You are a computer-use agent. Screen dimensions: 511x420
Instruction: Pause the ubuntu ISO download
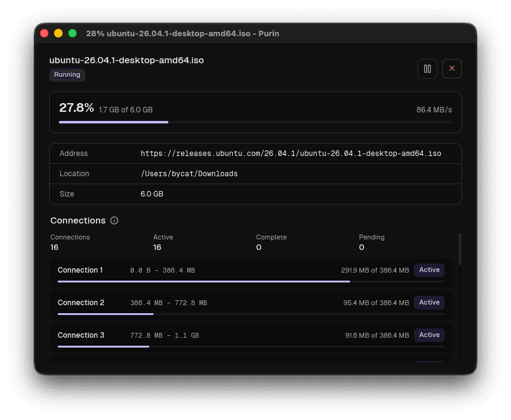pyautogui.click(x=427, y=69)
